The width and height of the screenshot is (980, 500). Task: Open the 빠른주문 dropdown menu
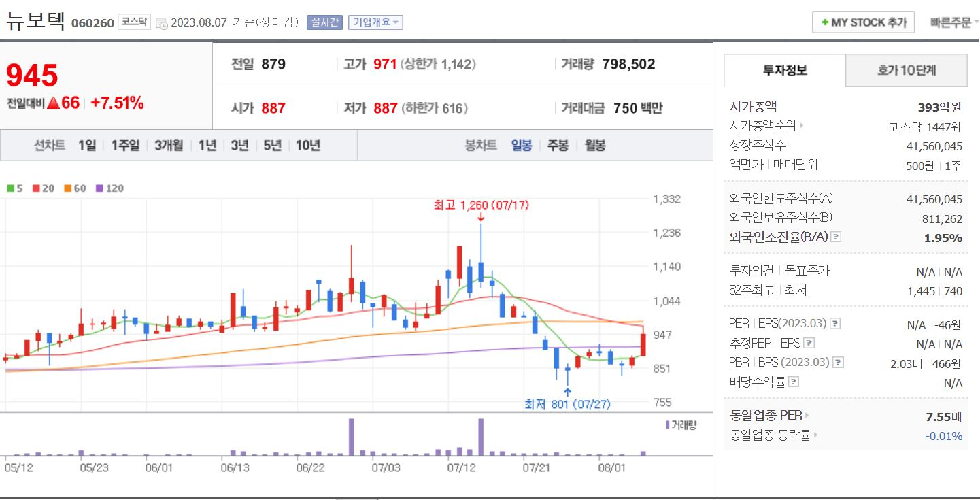coord(954,22)
